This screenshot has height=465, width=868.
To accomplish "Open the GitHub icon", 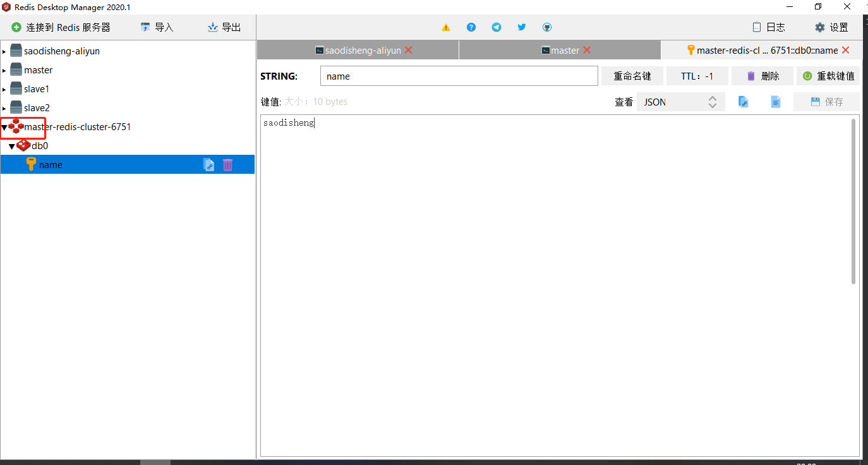I will pyautogui.click(x=547, y=27).
